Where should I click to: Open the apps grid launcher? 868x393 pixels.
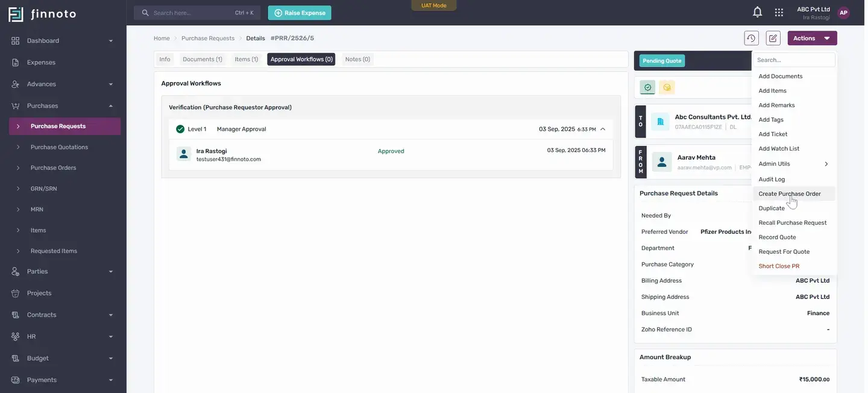click(x=779, y=12)
